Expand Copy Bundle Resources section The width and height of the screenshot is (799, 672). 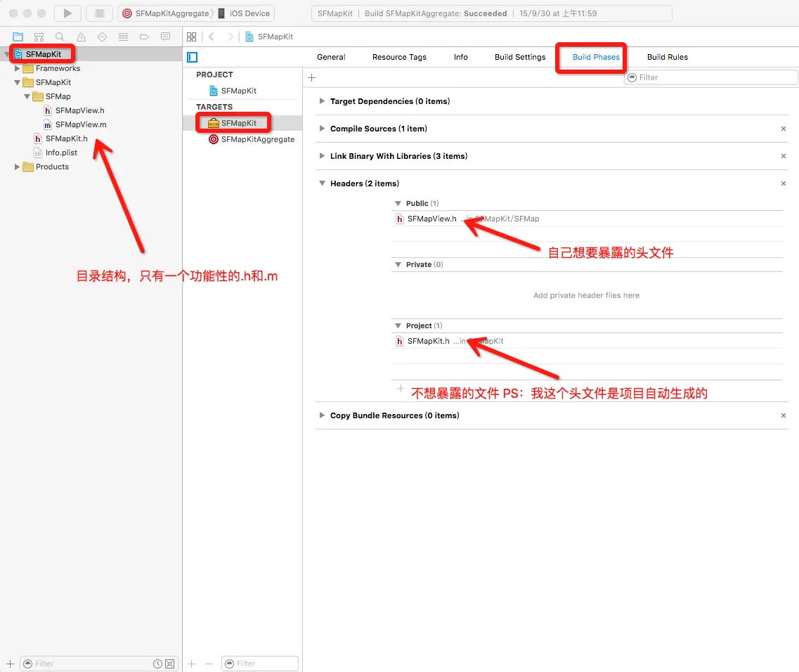322,415
